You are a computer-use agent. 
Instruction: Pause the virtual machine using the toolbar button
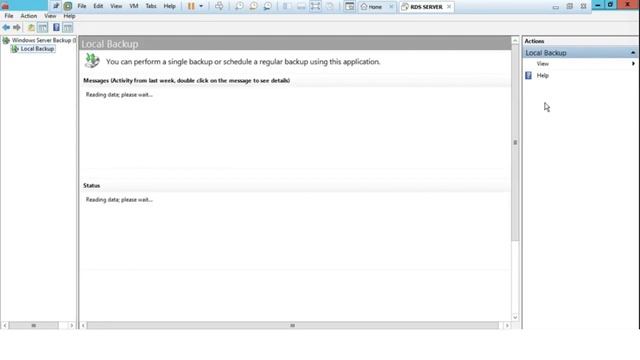(191, 6)
